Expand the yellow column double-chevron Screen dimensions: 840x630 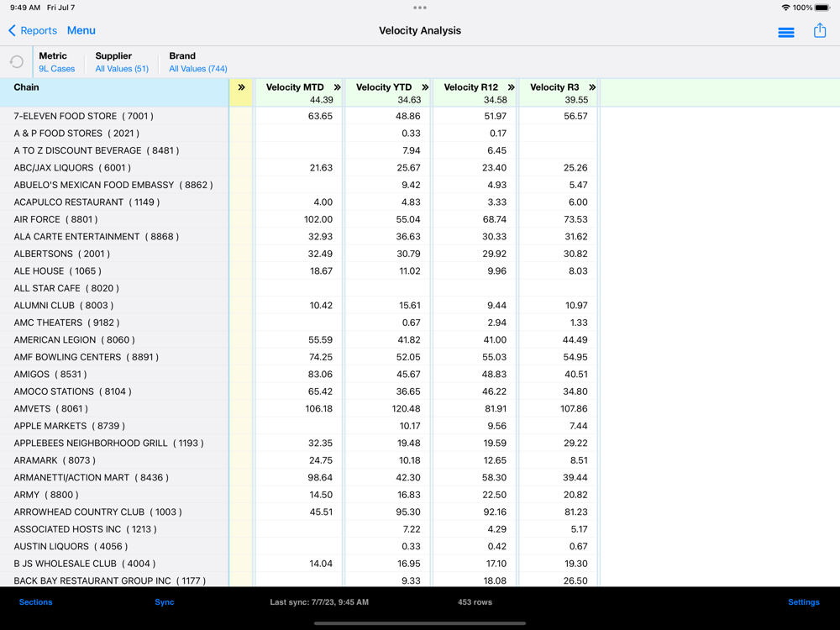coord(241,87)
